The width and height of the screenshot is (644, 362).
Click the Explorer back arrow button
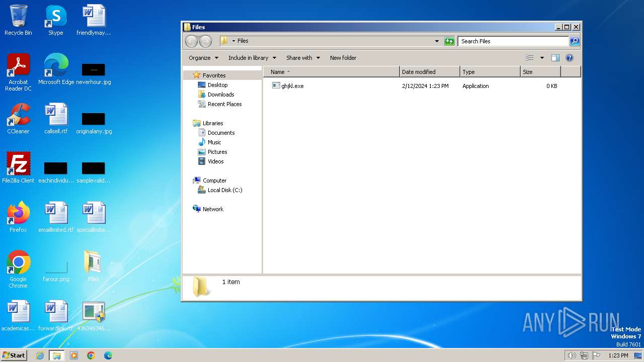(192, 41)
